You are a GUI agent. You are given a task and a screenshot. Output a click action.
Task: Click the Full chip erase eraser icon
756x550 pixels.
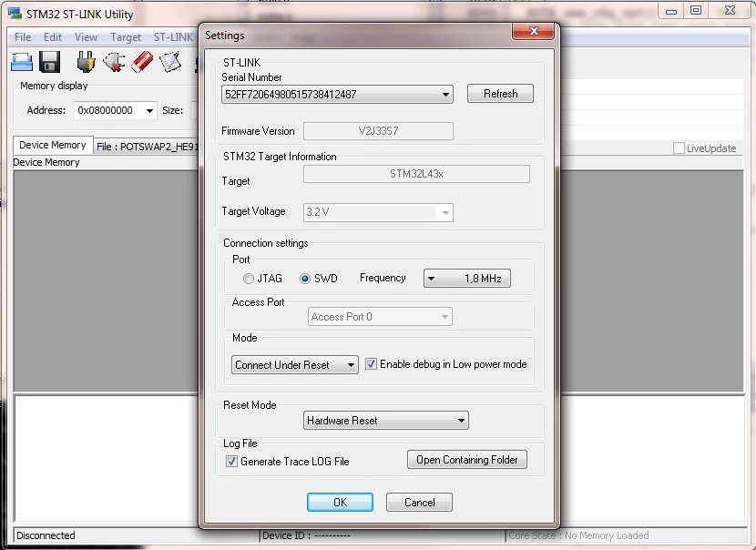(142, 62)
